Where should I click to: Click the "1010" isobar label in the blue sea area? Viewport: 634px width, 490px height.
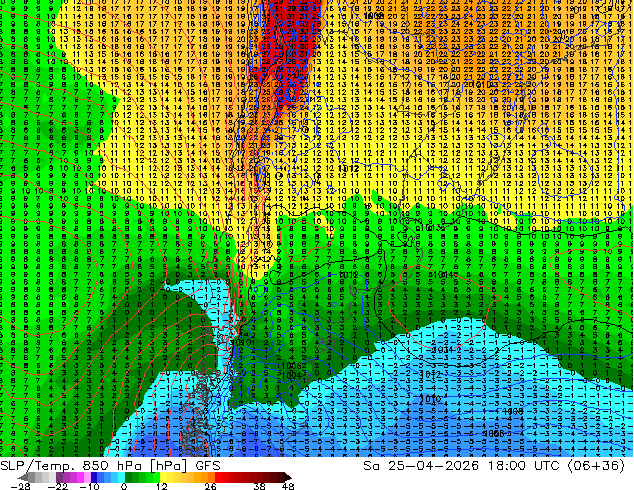(x=430, y=399)
